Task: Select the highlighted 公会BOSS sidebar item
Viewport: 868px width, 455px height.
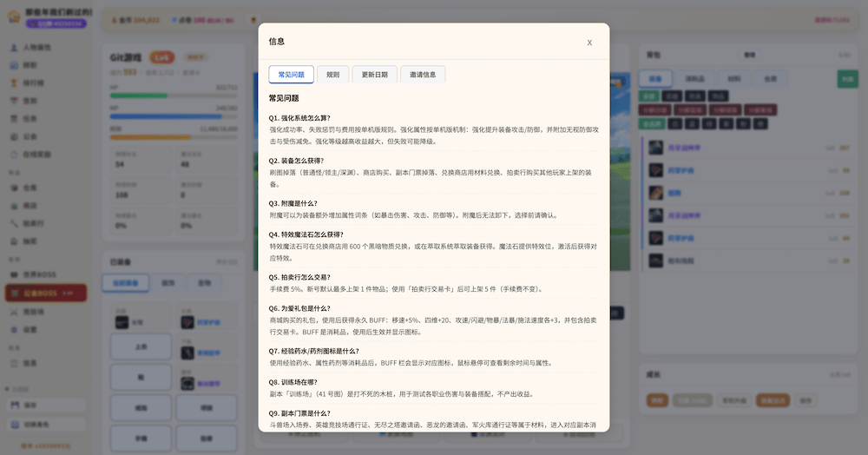Action: click(x=46, y=293)
